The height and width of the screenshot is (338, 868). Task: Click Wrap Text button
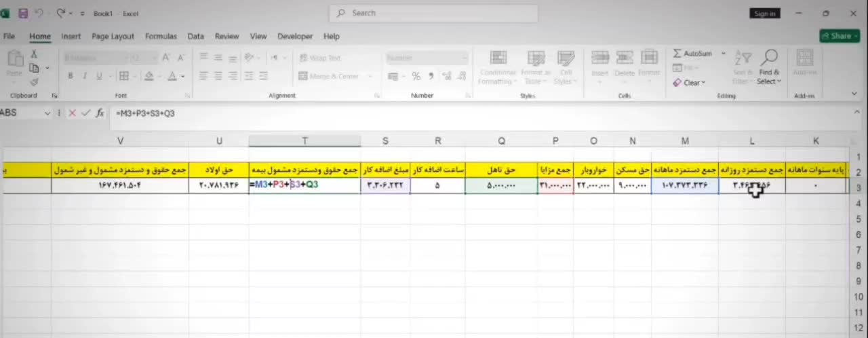320,58
